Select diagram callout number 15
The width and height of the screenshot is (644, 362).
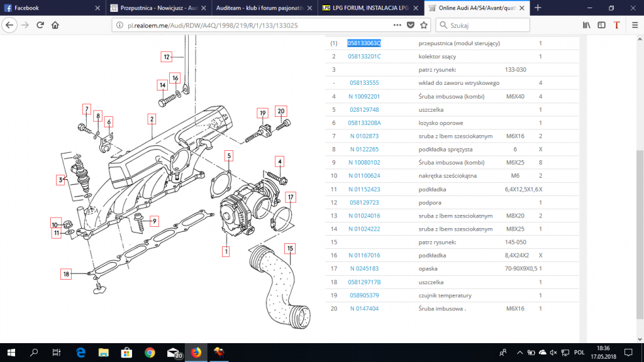click(x=290, y=248)
